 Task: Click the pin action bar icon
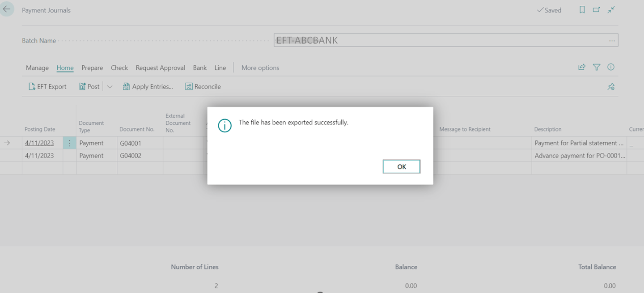click(x=611, y=87)
